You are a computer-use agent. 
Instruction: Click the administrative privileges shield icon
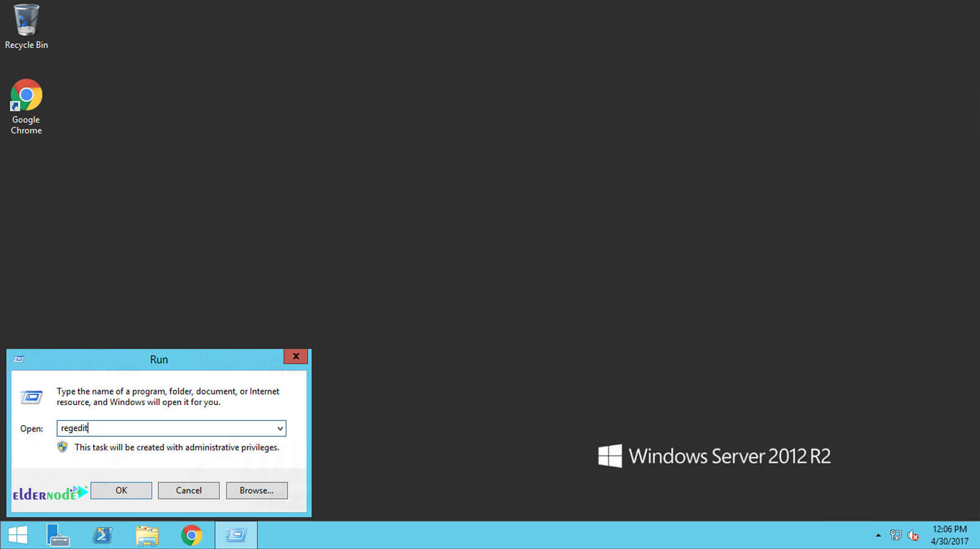[x=62, y=447]
